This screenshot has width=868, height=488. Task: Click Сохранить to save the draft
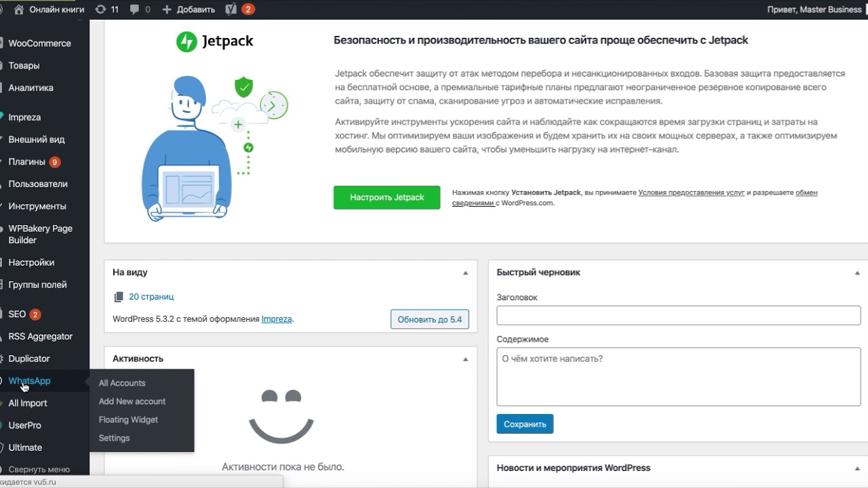point(525,424)
